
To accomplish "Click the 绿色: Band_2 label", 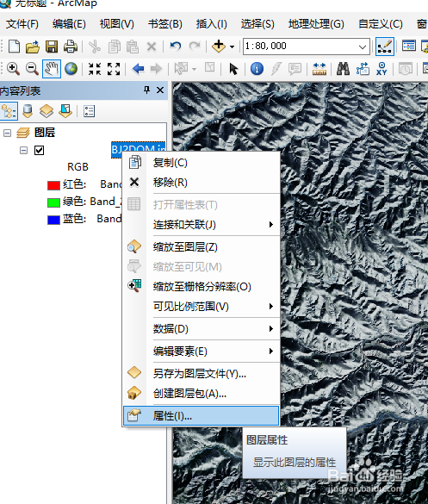I will click(92, 202).
